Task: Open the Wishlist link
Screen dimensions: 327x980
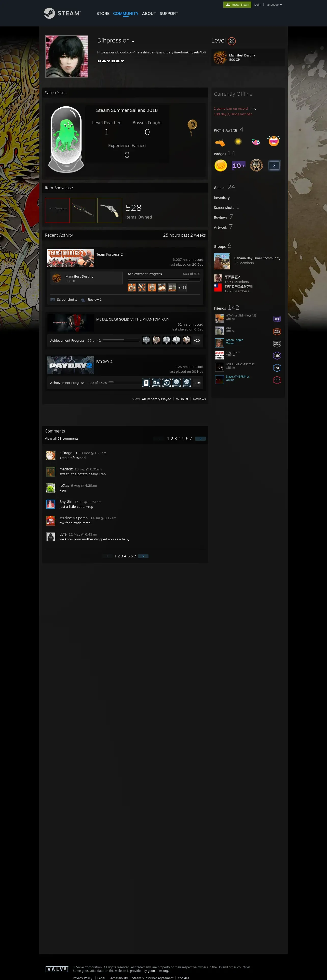Action: [x=182, y=399]
